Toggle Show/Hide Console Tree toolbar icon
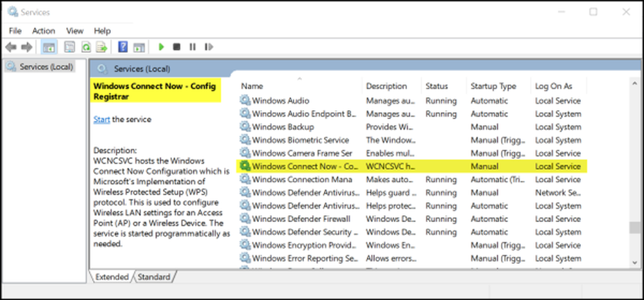This screenshot has width=644, height=300. click(x=50, y=47)
